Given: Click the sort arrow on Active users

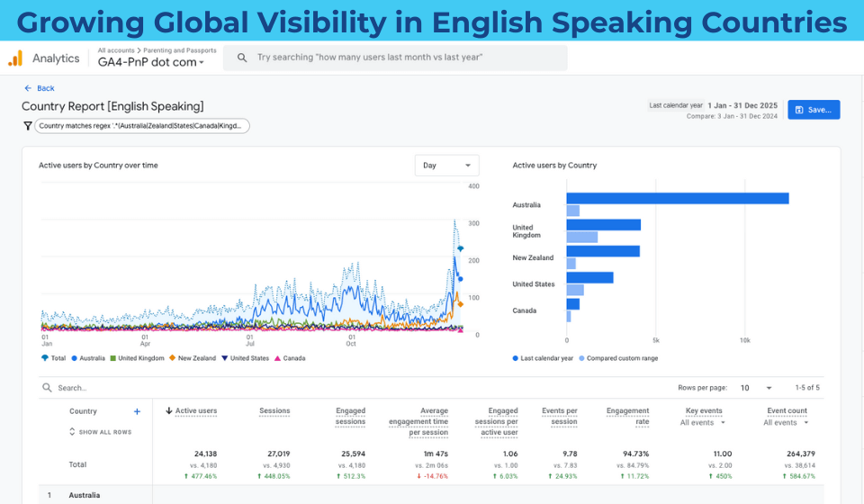Looking at the screenshot, I should tap(169, 411).
